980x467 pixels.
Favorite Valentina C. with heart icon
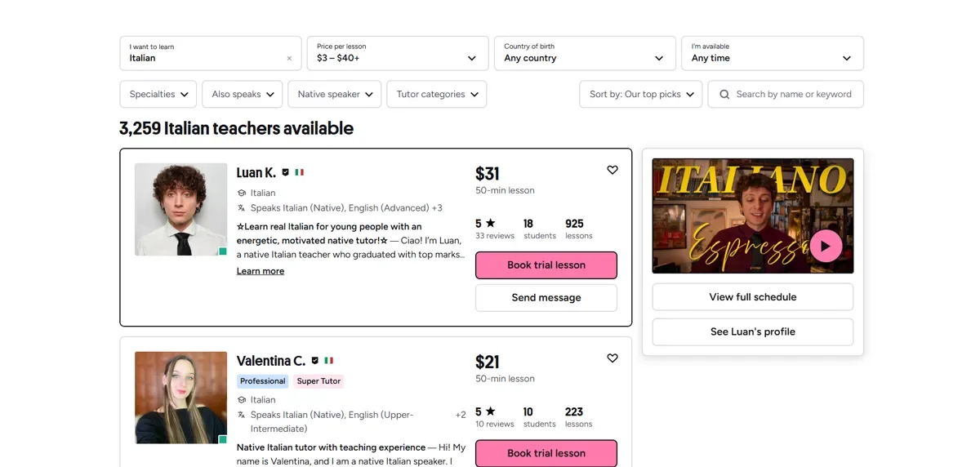(x=612, y=358)
